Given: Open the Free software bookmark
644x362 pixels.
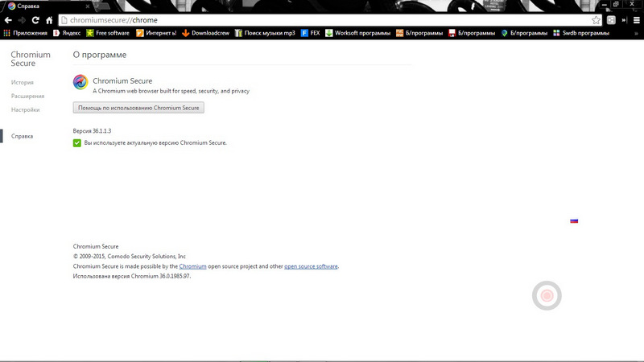Looking at the screenshot, I should point(108,33).
